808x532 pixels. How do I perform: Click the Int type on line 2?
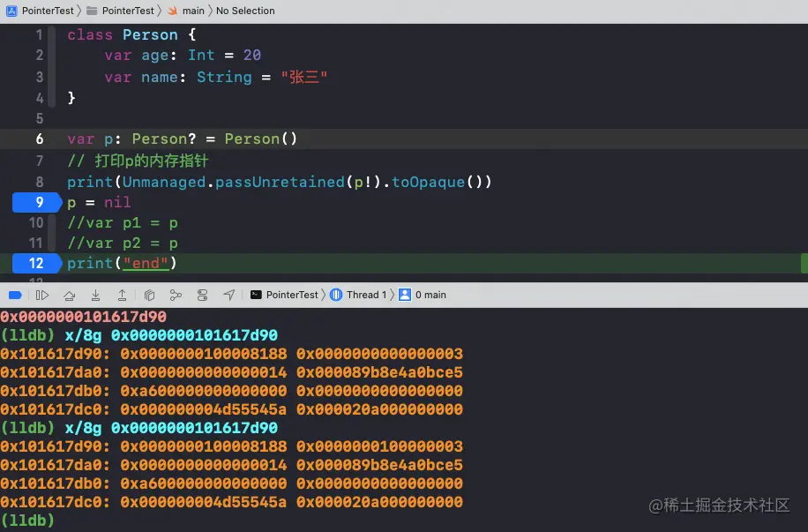pos(201,56)
